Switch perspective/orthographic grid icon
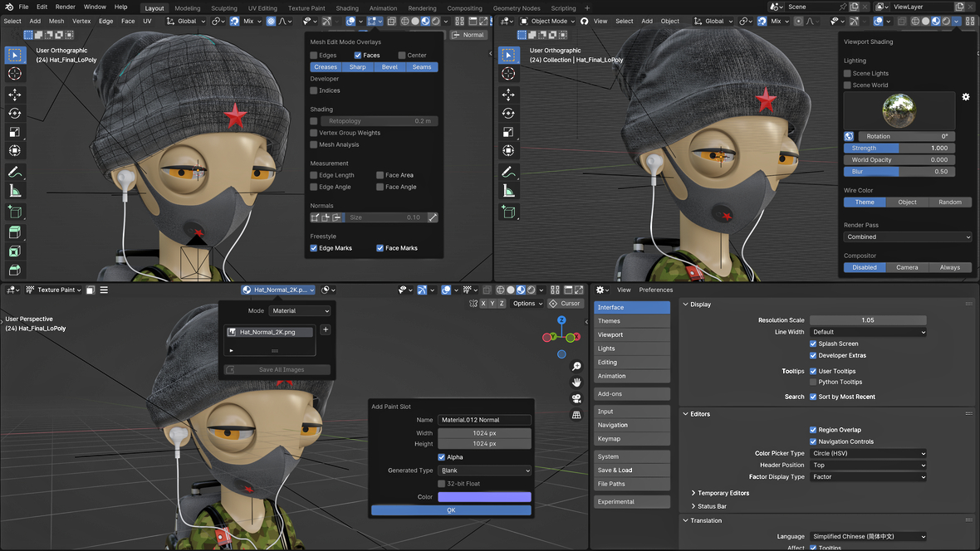This screenshot has width=980, height=551. point(576,415)
